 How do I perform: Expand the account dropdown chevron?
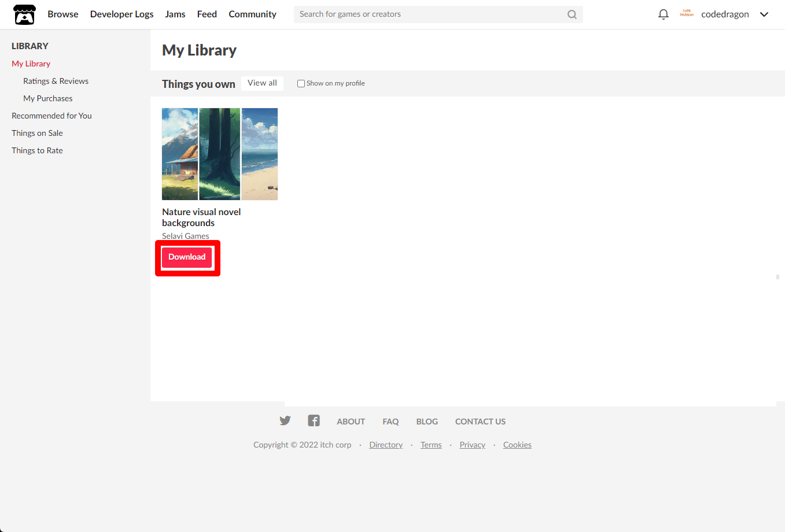point(764,14)
